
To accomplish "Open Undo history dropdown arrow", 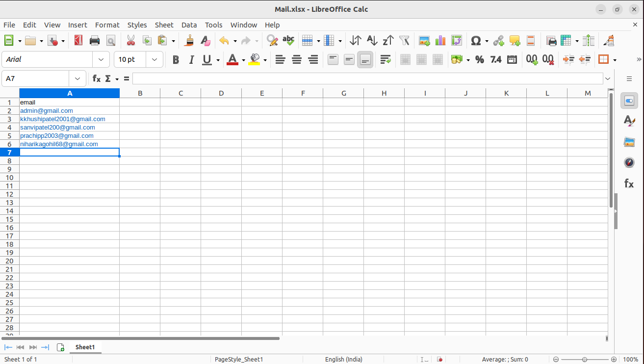I will tap(235, 41).
